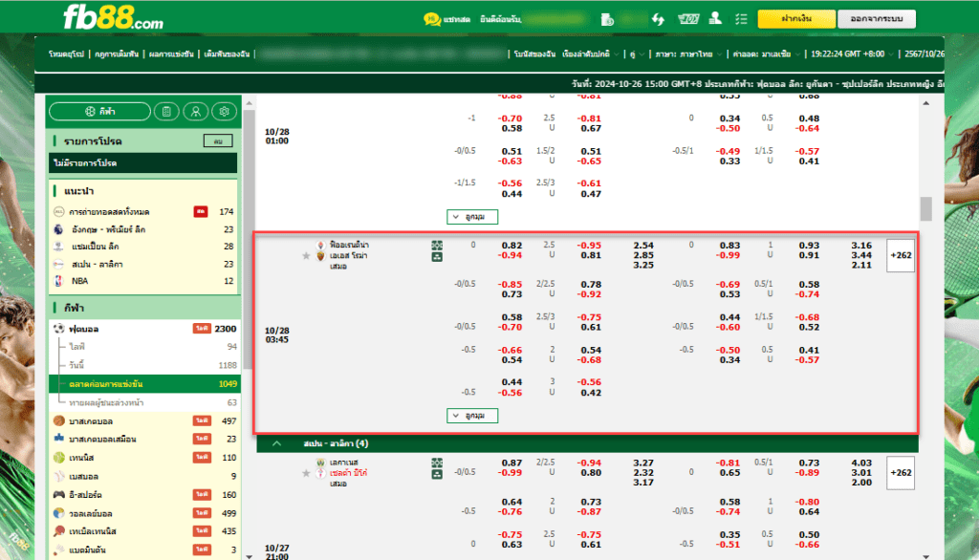Screen dimensions: 979x560
Task: Open the normal sorting order dropdown
Action: click(x=591, y=54)
